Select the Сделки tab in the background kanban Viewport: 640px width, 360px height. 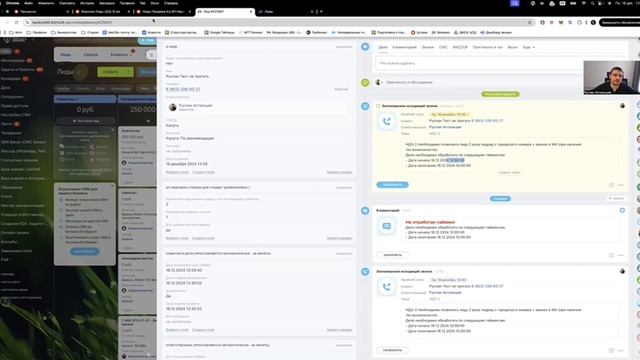(91, 54)
